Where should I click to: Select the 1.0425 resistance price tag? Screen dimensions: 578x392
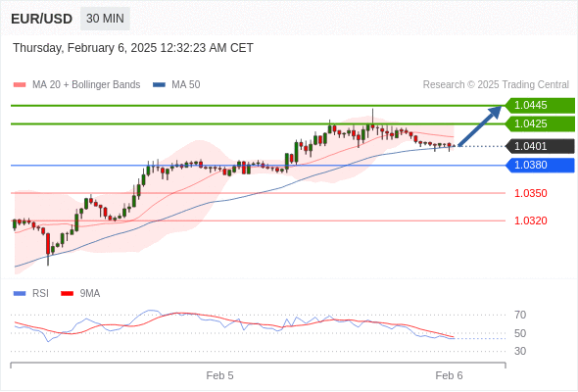[540, 123]
